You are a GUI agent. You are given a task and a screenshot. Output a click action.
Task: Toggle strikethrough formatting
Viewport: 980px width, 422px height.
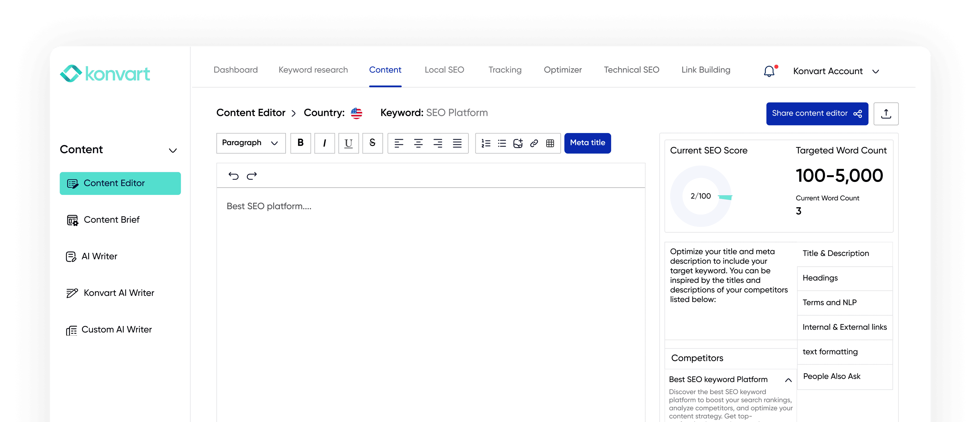coord(372,143)
